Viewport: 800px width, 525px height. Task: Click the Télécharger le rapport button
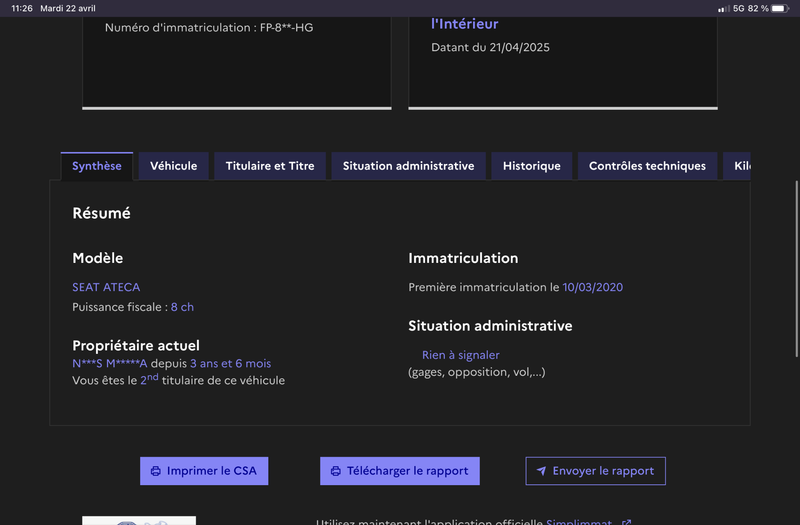coord(399,471)
